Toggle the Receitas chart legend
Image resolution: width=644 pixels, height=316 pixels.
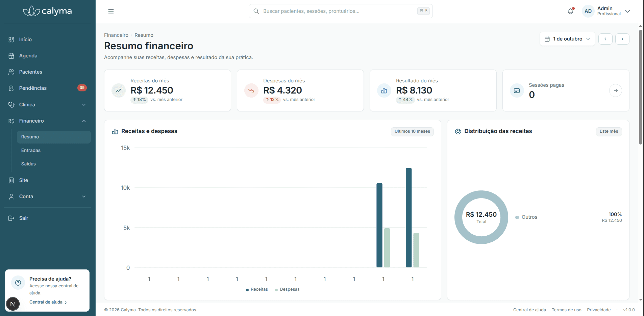(x=257, y=289)
